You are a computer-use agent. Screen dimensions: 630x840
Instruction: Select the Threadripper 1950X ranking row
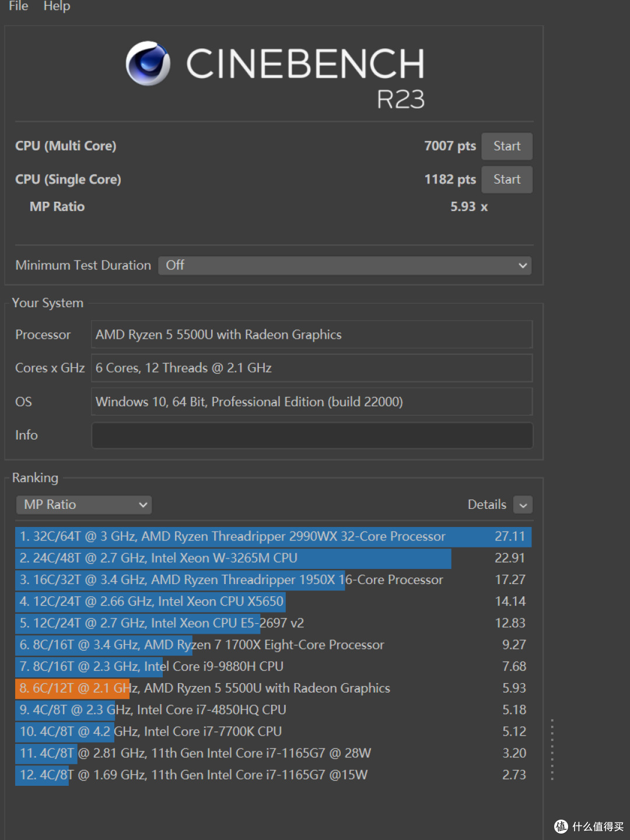273,579
